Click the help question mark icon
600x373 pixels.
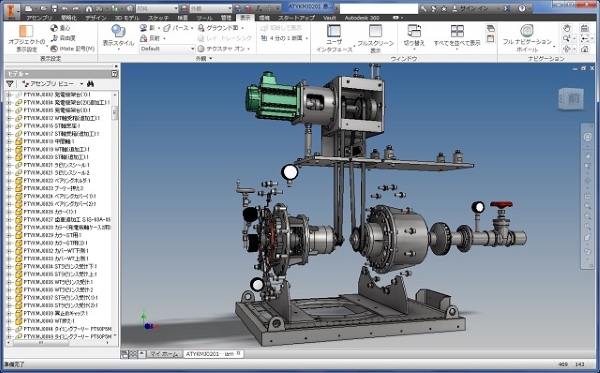pos(522,8)
